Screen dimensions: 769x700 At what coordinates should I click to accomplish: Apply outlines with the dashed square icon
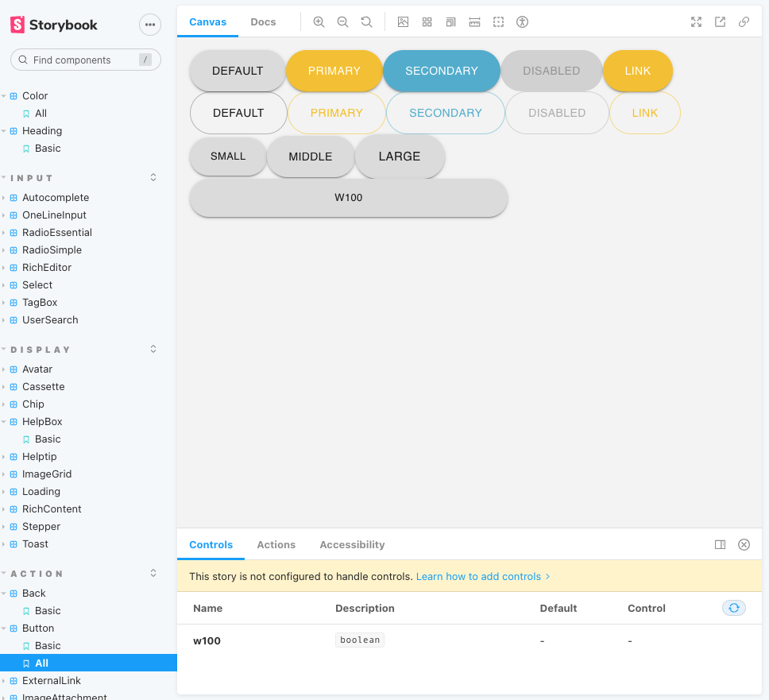tap(498, 22)
